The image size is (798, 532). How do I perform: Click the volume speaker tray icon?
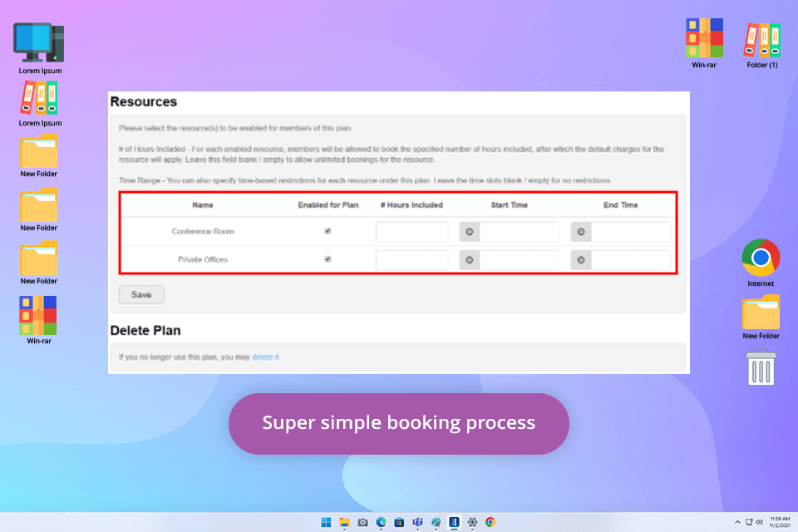[759, 522]
